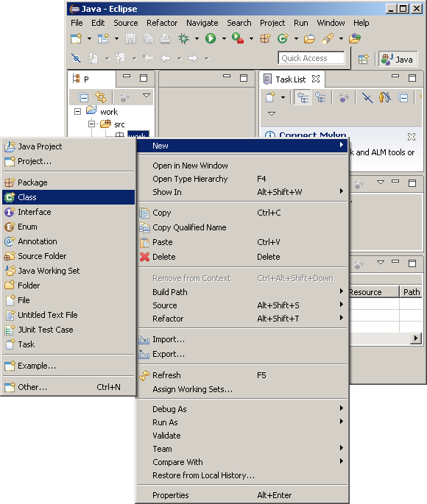This screenshot has width=427, height=504.
Task: Click the Debug bug toolbar icon
Action: pyautogui.click(x=183, y=38)
